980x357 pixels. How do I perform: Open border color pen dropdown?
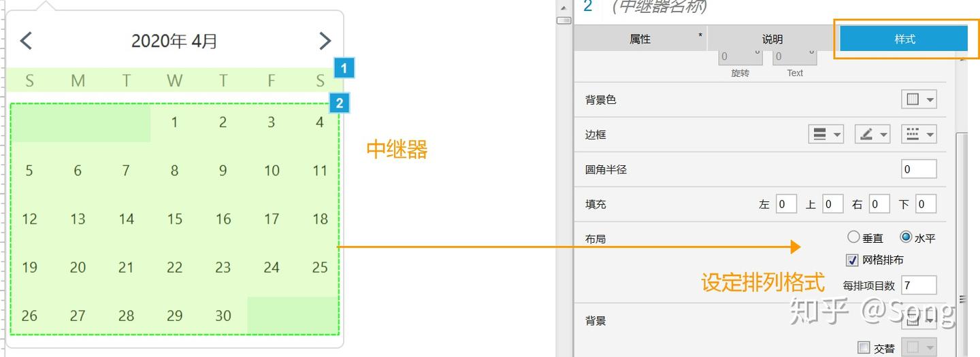(872, 134)
